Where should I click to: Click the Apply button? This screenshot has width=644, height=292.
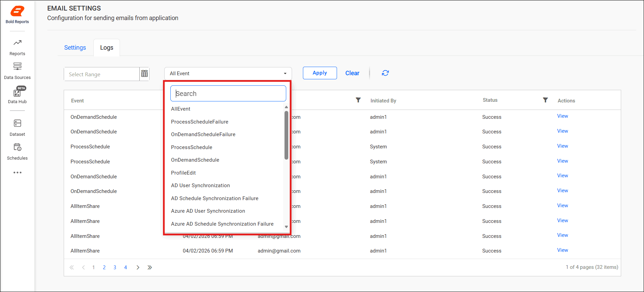(320, 73)
